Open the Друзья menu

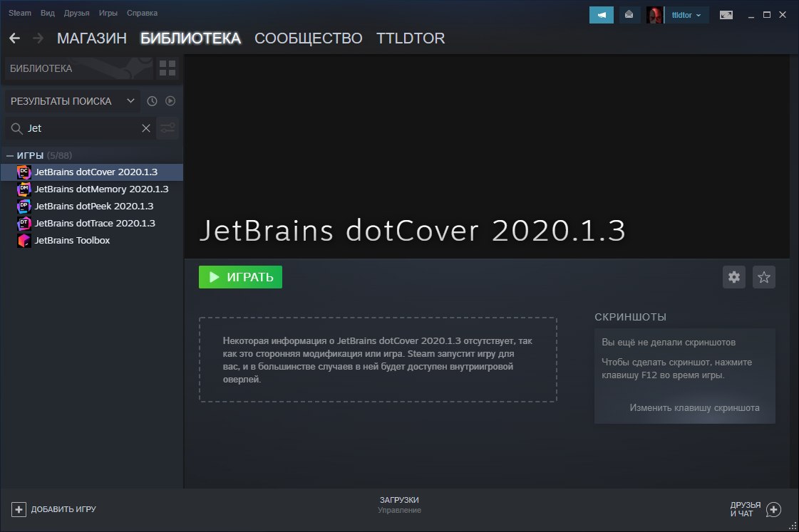click(76, 13)
